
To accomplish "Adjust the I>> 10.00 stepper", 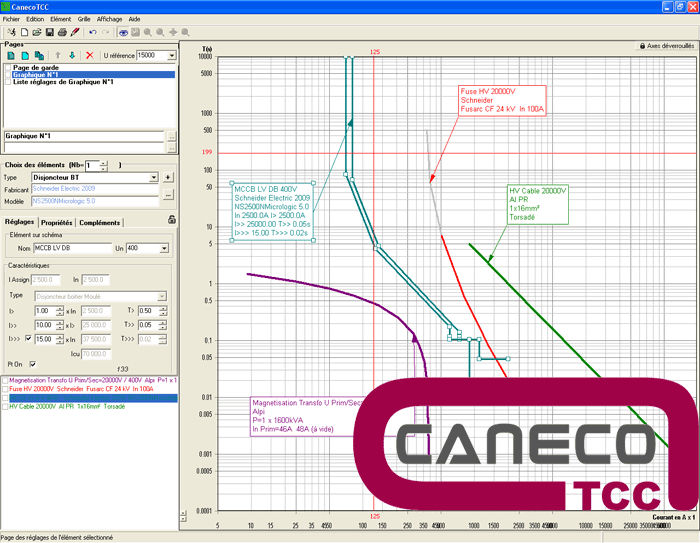I will click(60, 325).
